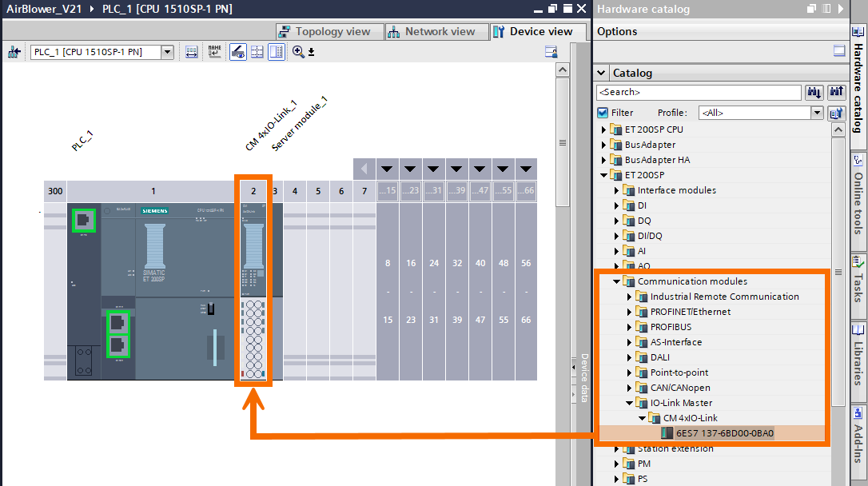868x486 pixels.
Task: Open the Add-Ins side tab
Action: pos(859,442)
